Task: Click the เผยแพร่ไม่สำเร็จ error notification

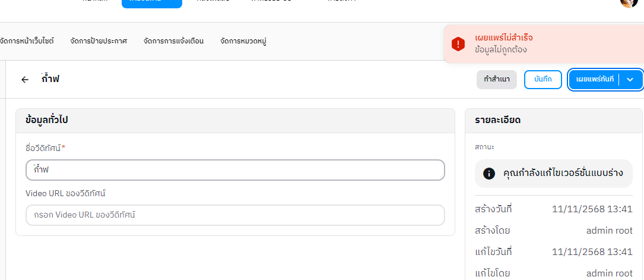Action: coord(504,38)
